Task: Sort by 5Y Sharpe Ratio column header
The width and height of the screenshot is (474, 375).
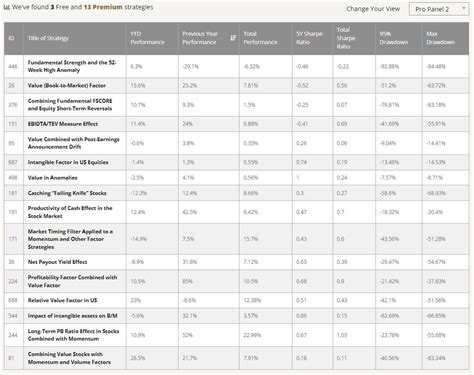Action: click(309, 38)
